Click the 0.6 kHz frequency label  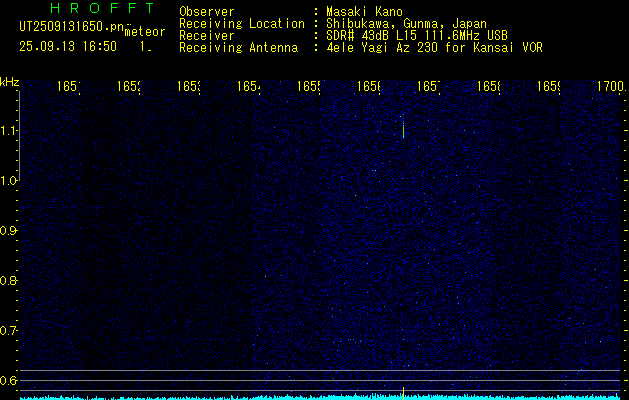[x=7, y=380]
